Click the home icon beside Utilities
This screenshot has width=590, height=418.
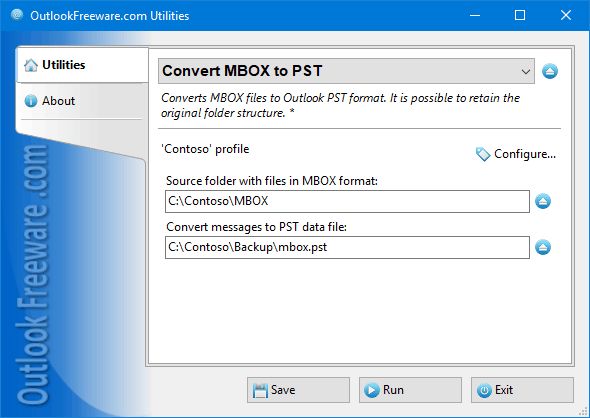(31, 65)
